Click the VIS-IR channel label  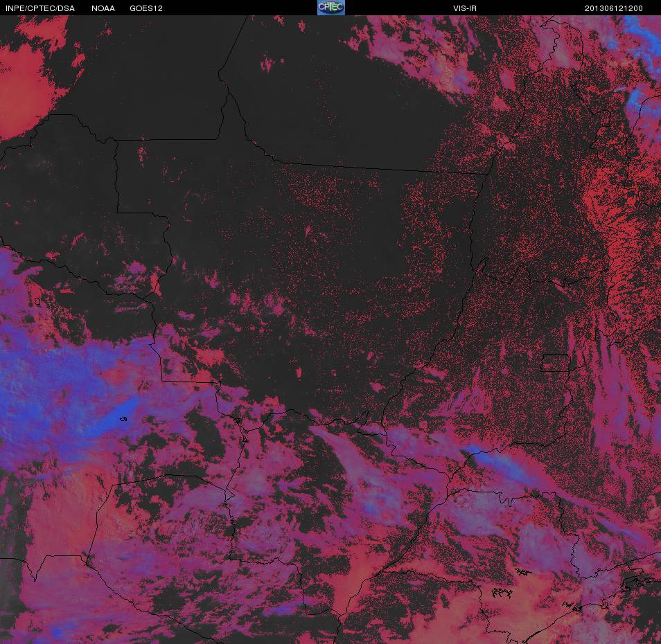pos(465,8)
